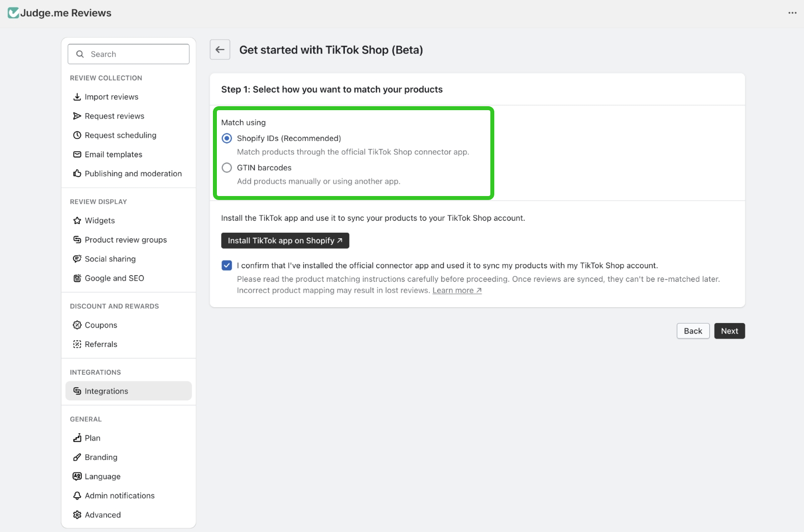Image resolution: width=804 pixels, height=532 pixels.
Task: Click the back arrow beside the page title
Action: [220, 50]
